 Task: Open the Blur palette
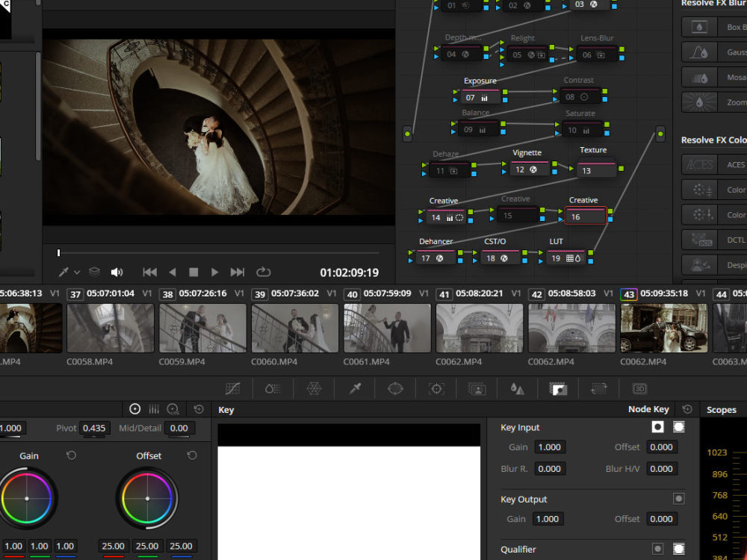coord(518,388)
